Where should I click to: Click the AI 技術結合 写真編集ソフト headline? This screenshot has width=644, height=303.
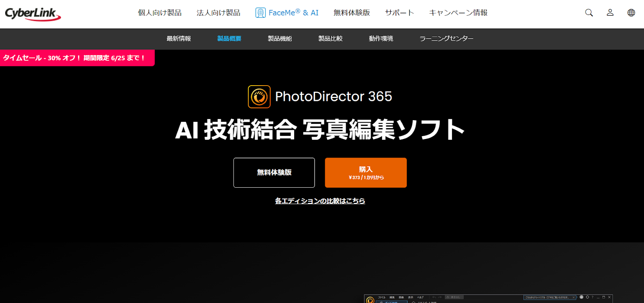coord(320,130)
